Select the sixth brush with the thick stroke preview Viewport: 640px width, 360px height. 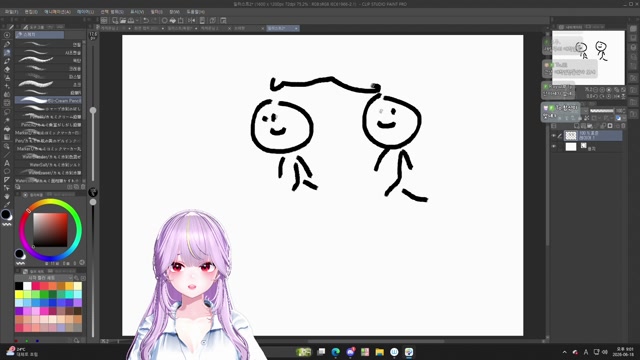point(49,84)
